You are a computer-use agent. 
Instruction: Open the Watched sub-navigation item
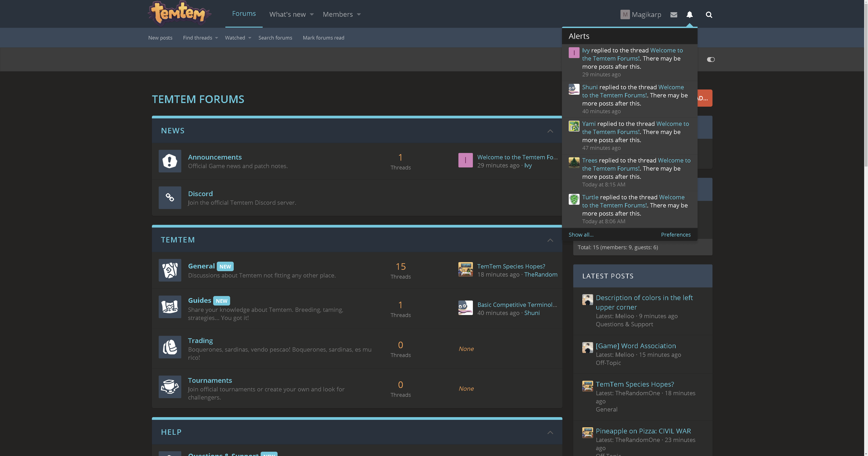pos(235,38)
